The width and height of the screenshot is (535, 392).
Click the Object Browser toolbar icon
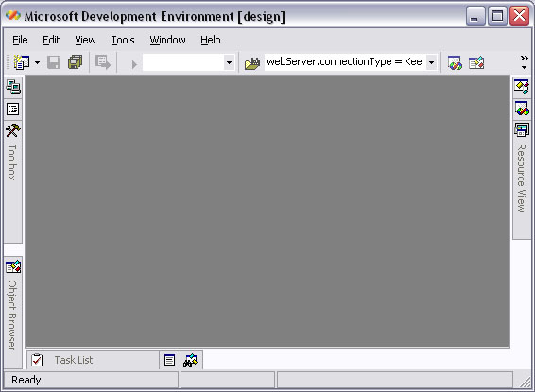476,62
